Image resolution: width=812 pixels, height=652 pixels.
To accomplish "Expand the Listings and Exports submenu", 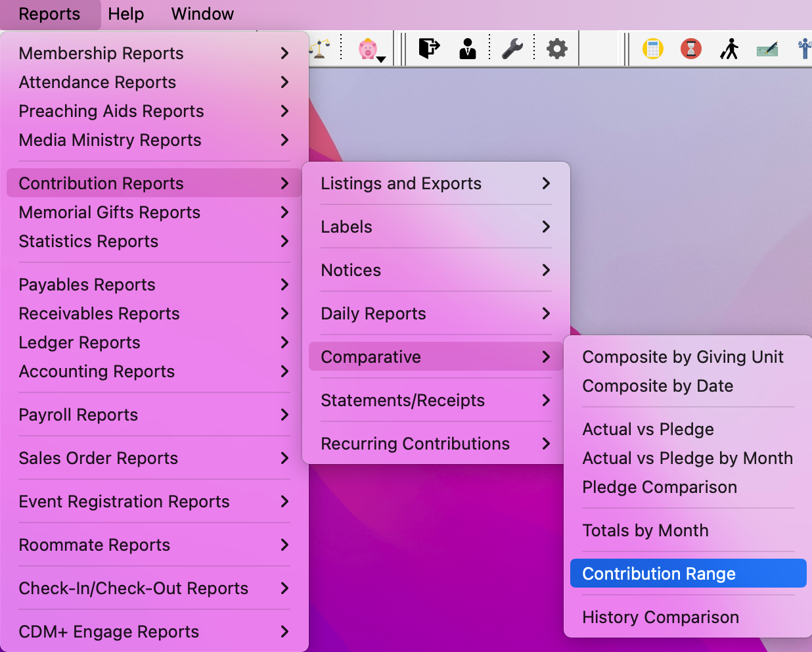I will point(436,183).
